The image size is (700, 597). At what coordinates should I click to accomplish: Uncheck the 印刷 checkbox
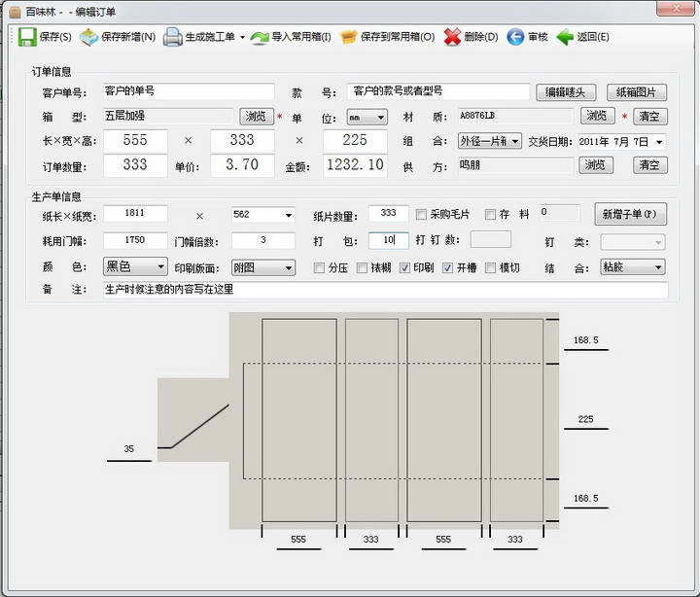pos(405,267)
